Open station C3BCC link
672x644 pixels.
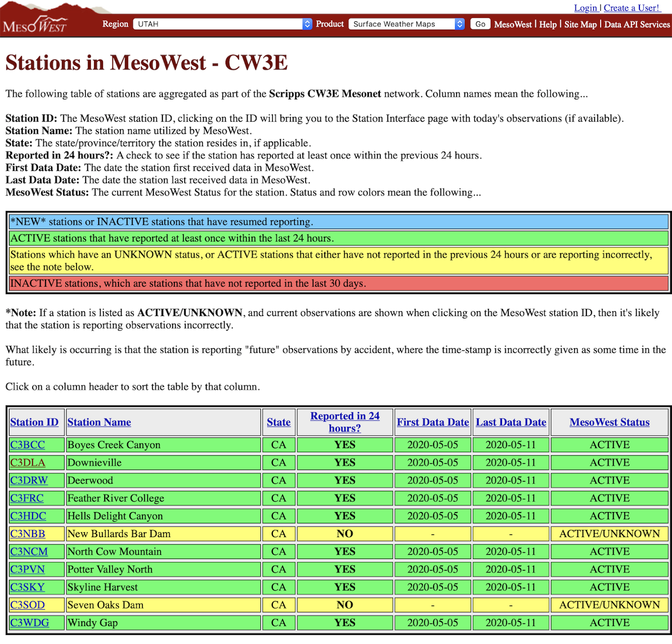(x=28, y=445)
